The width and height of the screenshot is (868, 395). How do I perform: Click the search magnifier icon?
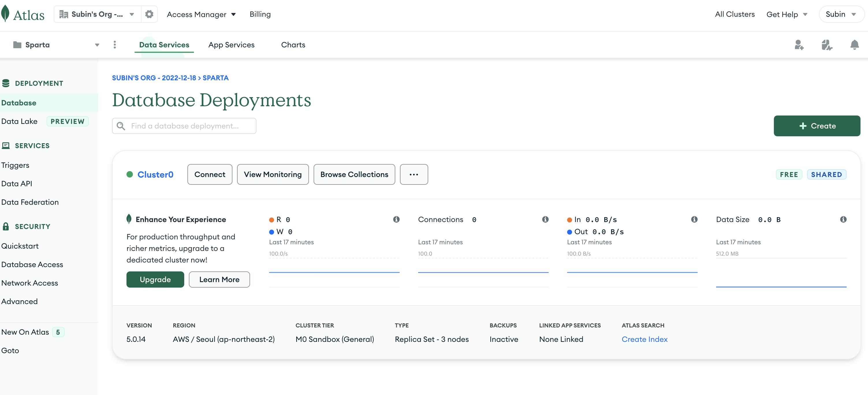click(x=121, y=126)
